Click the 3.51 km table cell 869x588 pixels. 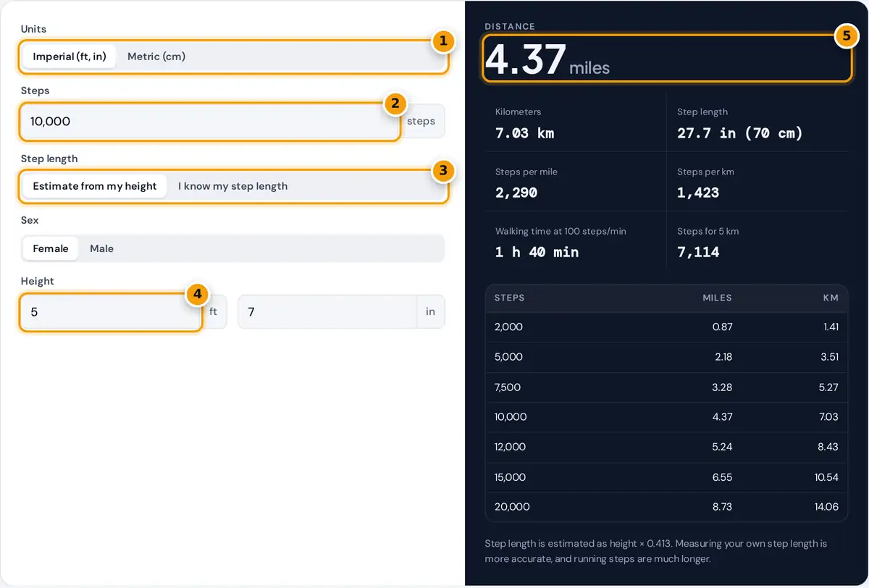[828, 357]
